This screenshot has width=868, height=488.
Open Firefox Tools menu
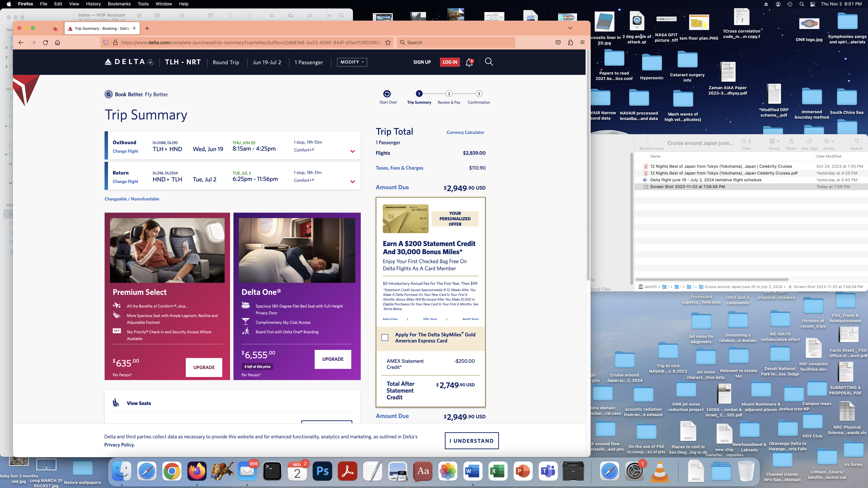click(143, 4)
